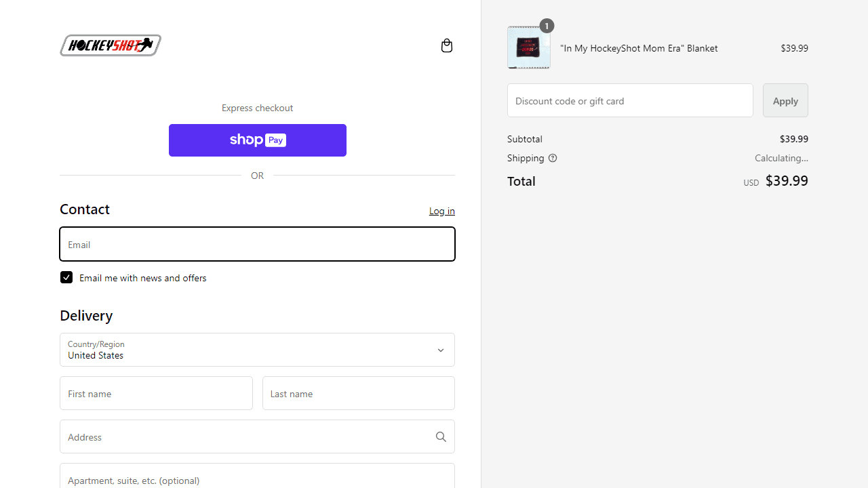Screen dimensions: 868x488
Task: Click the item quantity badge on the blanket
Action: point(547,26)
